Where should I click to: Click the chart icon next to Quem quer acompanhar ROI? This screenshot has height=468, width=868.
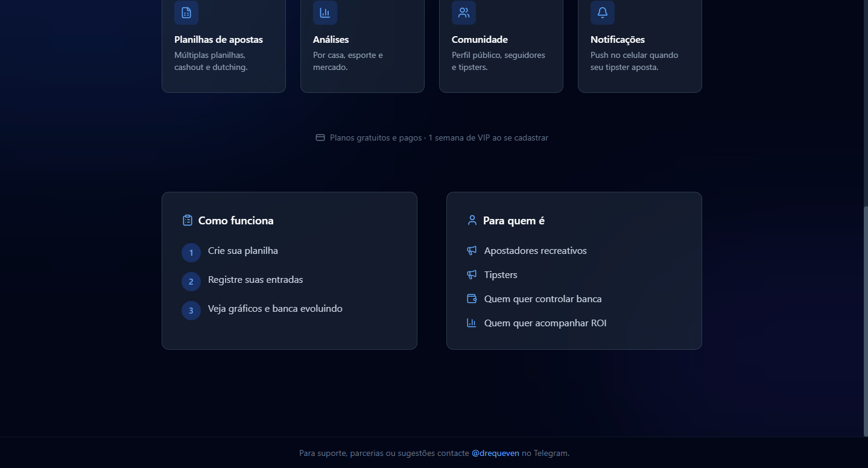point(472,323)
